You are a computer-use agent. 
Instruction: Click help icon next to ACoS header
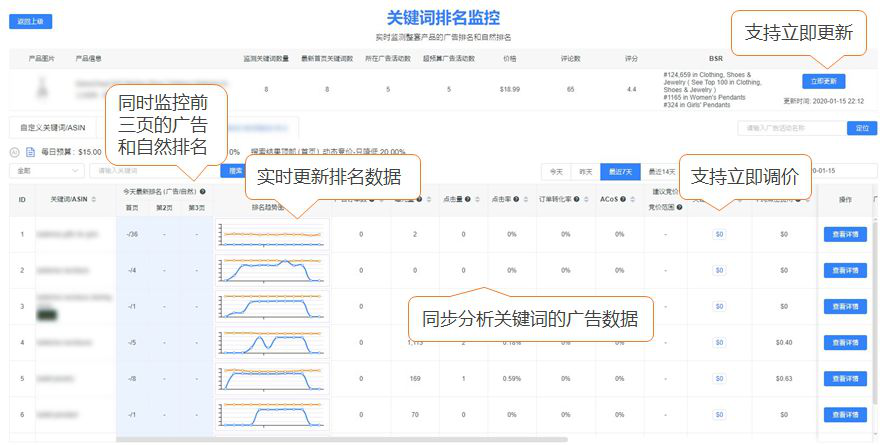click(x=622, y=199)
